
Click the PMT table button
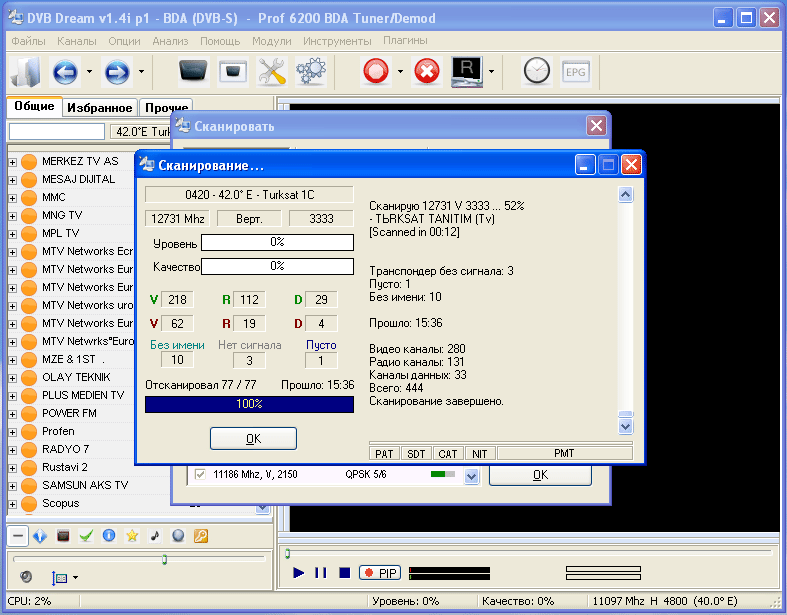coord(564,453)
